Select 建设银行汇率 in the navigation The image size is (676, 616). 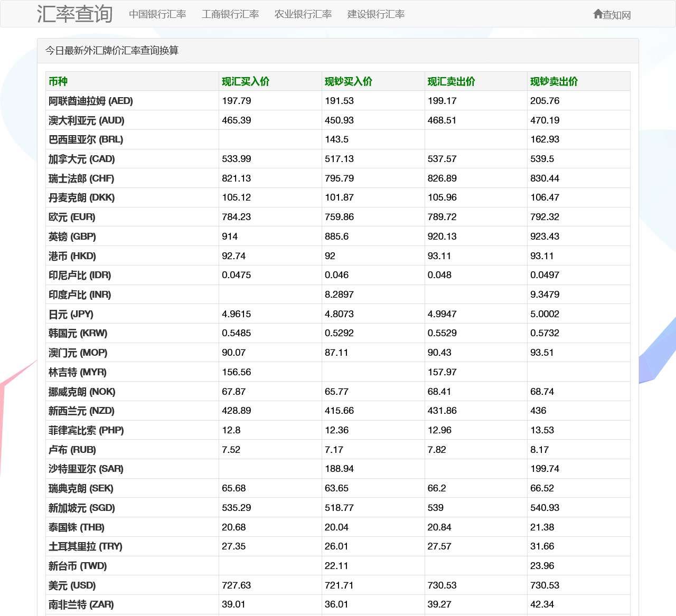pyautogui.click(x=375, y=14)
